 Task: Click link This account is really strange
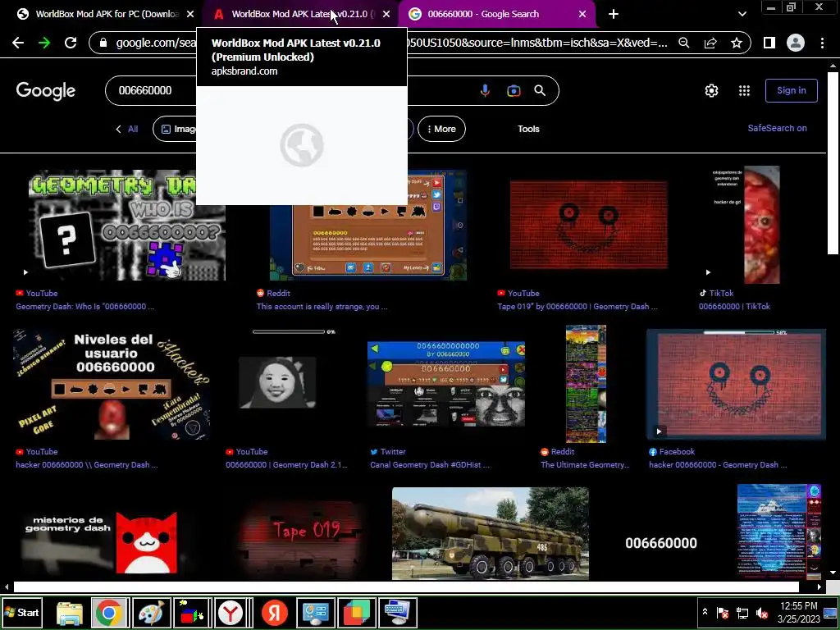coord(322,307)
